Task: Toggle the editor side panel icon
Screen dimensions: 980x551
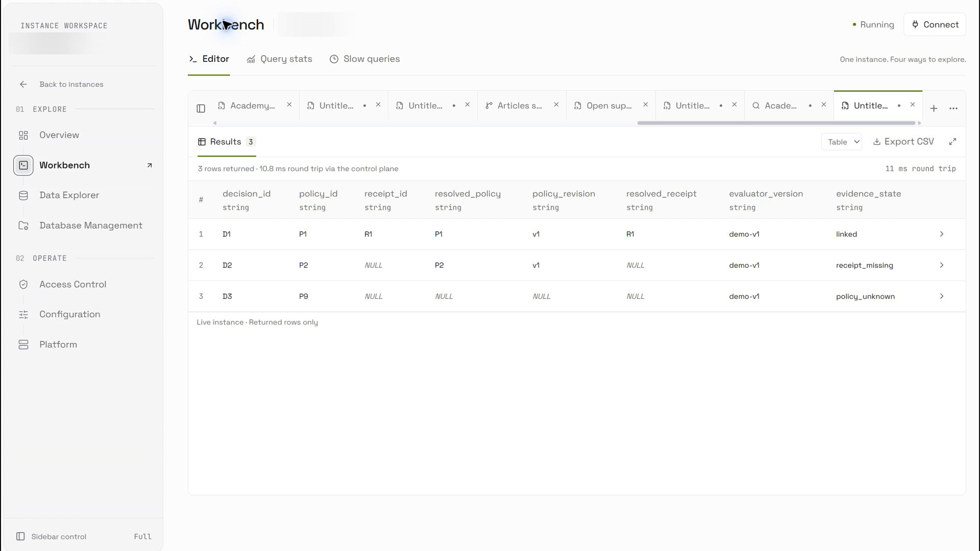Action: coord(201,108)
